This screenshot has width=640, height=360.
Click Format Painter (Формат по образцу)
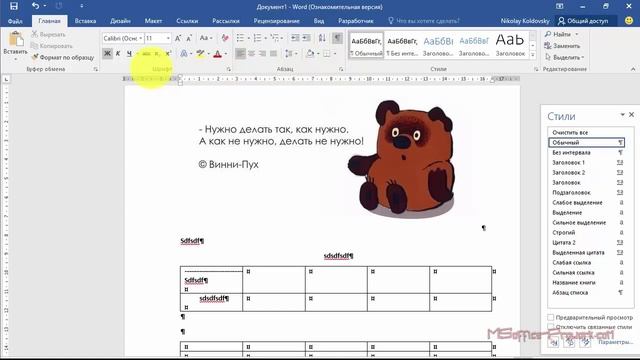63,58
